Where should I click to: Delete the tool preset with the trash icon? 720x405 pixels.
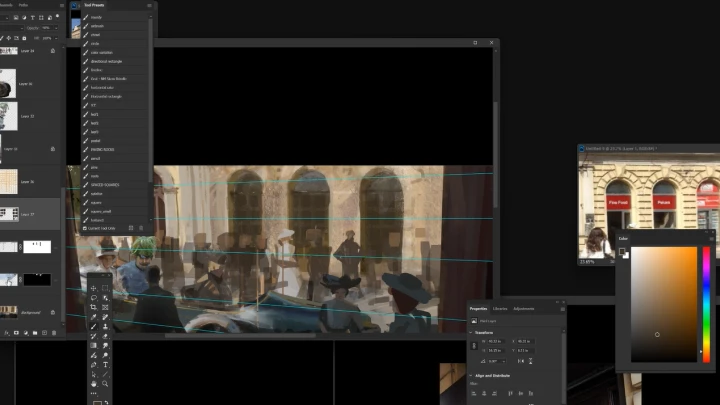pyautogui.click(x=141, y=228)
